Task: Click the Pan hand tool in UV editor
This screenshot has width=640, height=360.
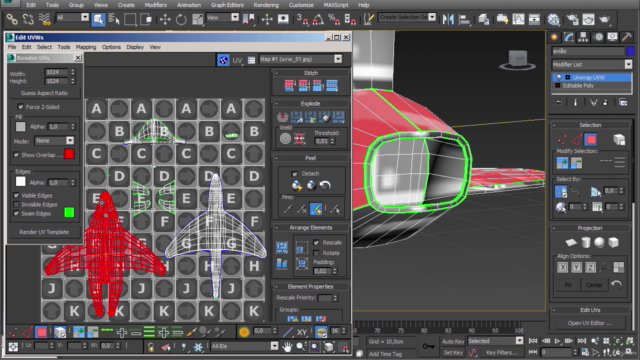Action: click(287, 347)
